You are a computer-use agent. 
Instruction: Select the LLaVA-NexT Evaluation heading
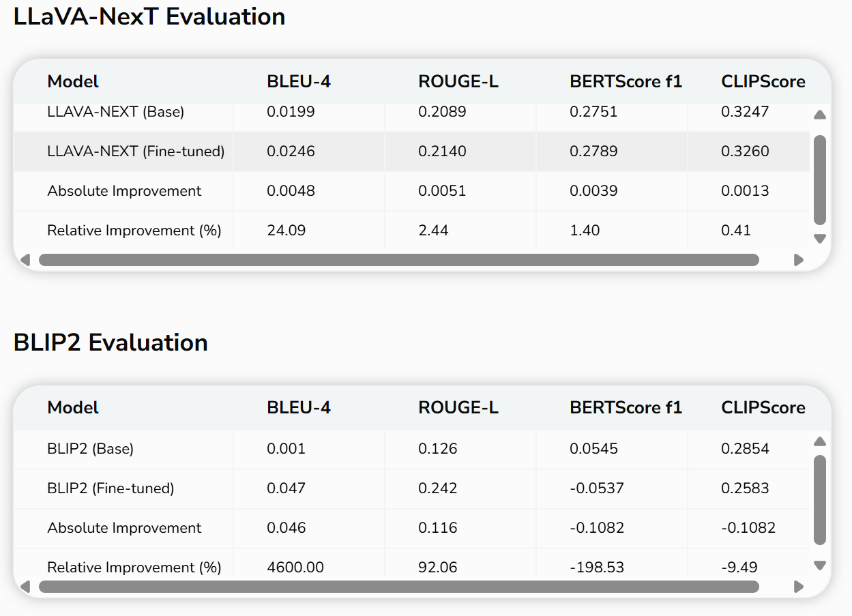pos(149,16)
